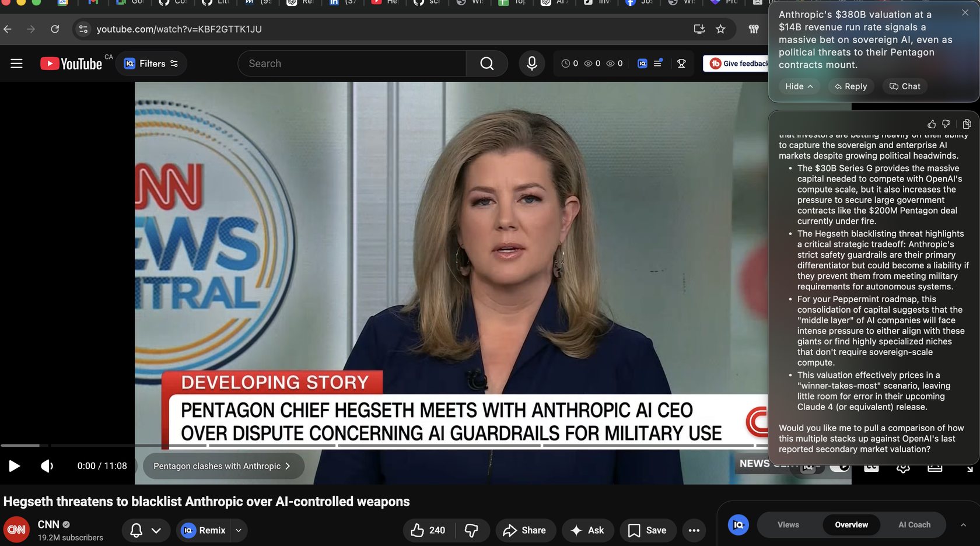Open the notification bell dropdown for CNN
Screen dimensions: 980x546
tap(145, 530)
